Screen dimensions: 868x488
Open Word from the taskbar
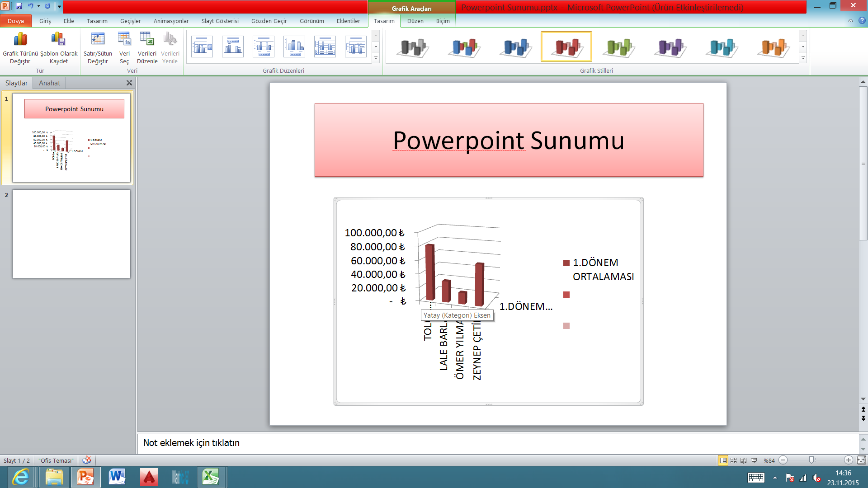117,477
